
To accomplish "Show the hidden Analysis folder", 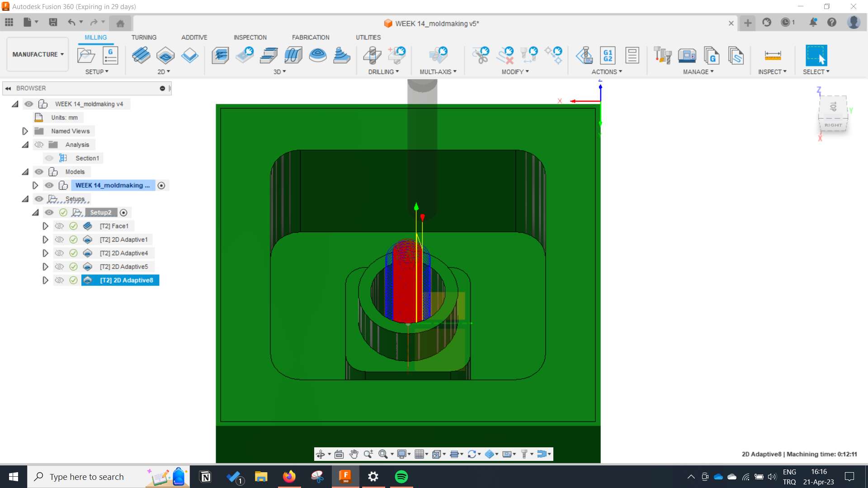I will [39, 145].
